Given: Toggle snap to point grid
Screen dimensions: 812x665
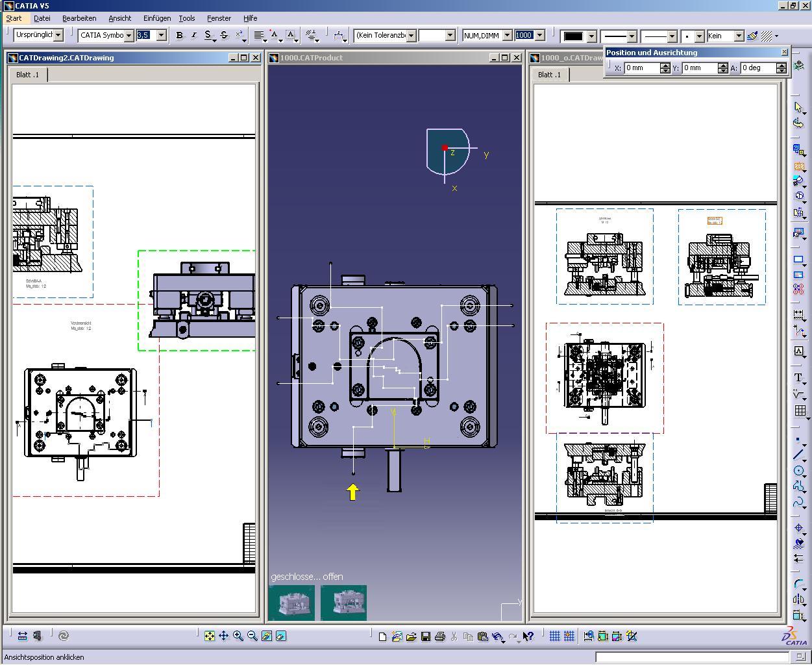Looking at the screenshot, I should coord(569,636).
